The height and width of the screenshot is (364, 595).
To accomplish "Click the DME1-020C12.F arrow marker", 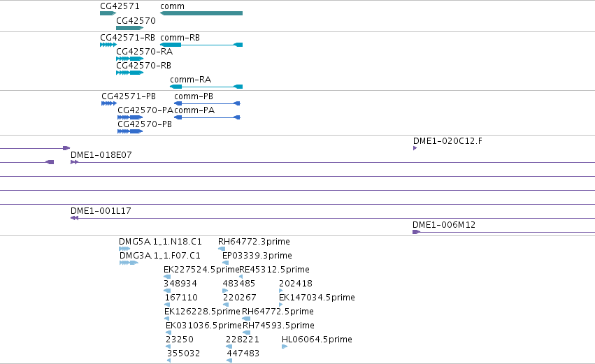I will [x=415, y=148].
